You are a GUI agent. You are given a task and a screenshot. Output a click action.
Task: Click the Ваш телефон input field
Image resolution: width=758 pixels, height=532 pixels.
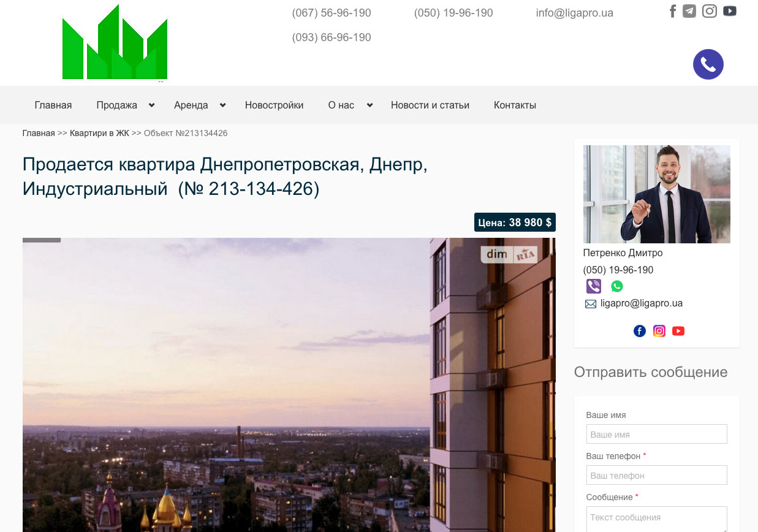coord(657,475)
